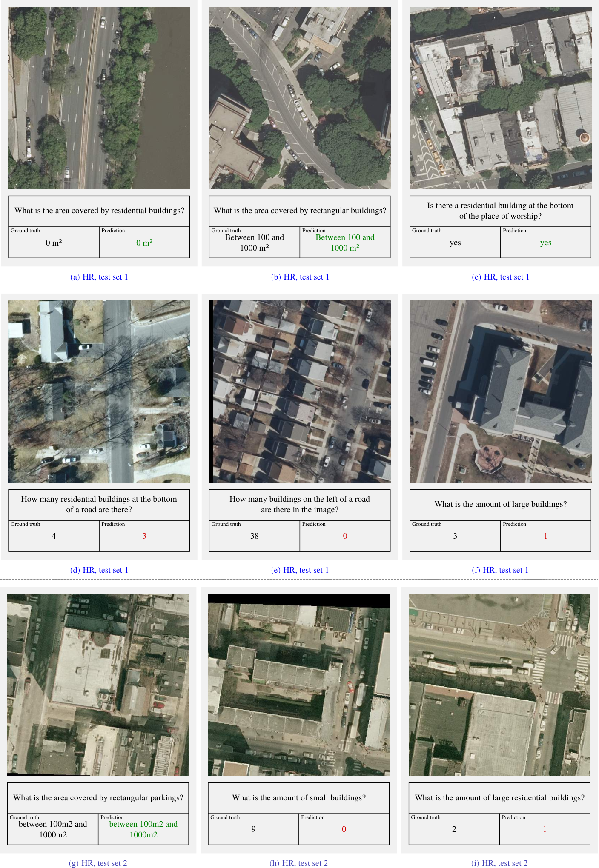Click "What is the amount of small buildings?"
Image resolution: width=599 pixels, height=868 pixels.
click(x=299, y=798)
